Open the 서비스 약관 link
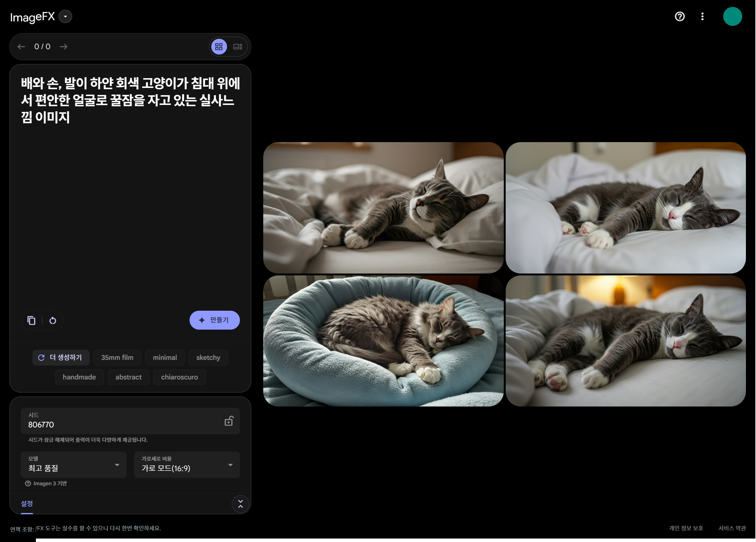This screenshot has width=756, height=542. [x=732, y=528]
